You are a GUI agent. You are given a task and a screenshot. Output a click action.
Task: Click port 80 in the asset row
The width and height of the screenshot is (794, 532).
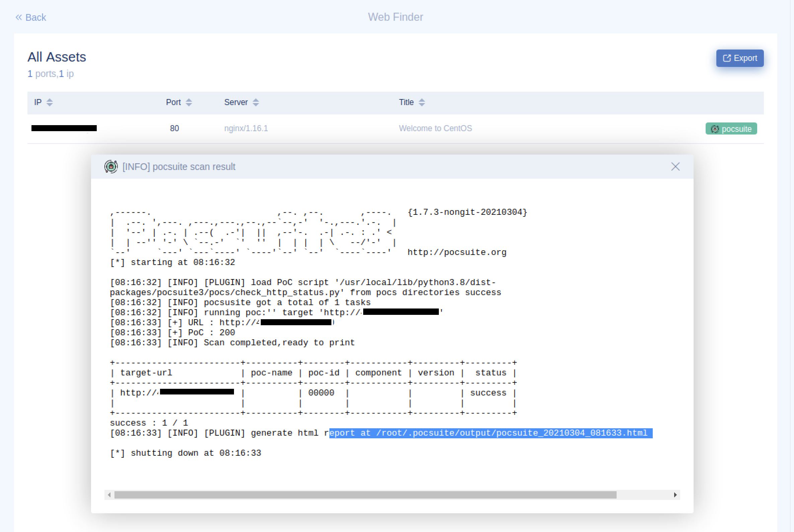coord(174,128)
